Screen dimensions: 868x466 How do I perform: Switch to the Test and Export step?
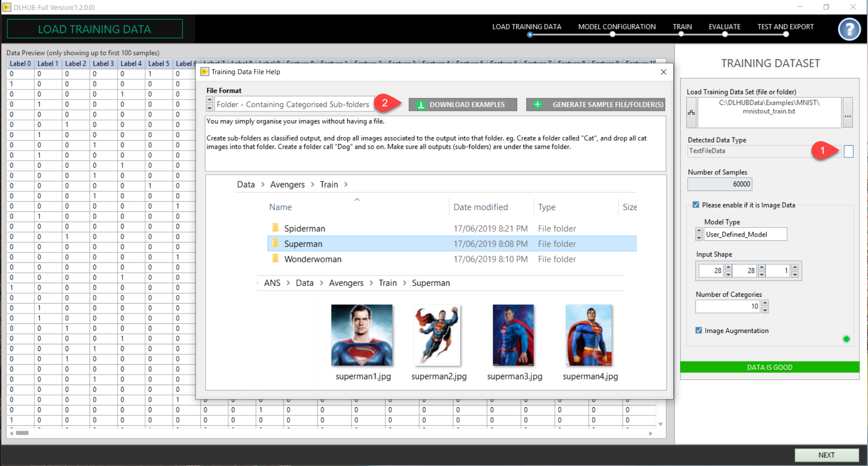click(785, 27)
